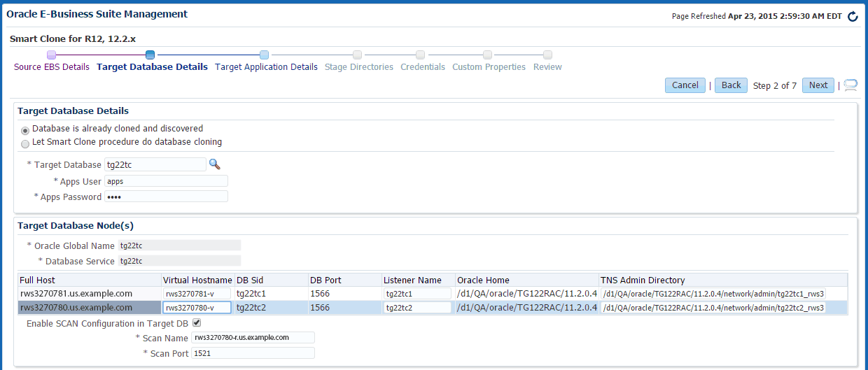This screenshot has width=868, height=370.
Task: Click Oracle Home path in tg22tc2 row
Action: 527,308
